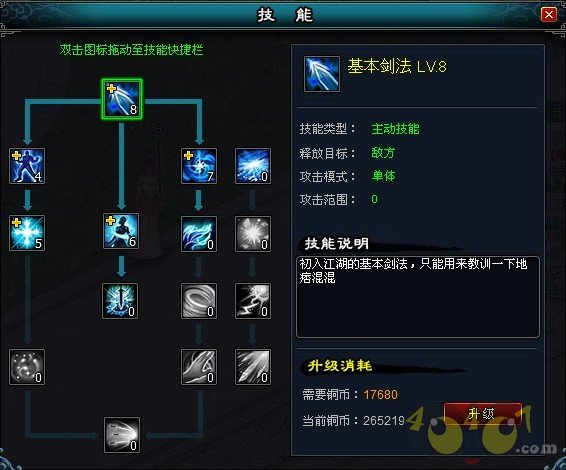This screenshot has width=566, height=470.
Task: Select the gray galaxy spiral skill icon
Action: 27,367
